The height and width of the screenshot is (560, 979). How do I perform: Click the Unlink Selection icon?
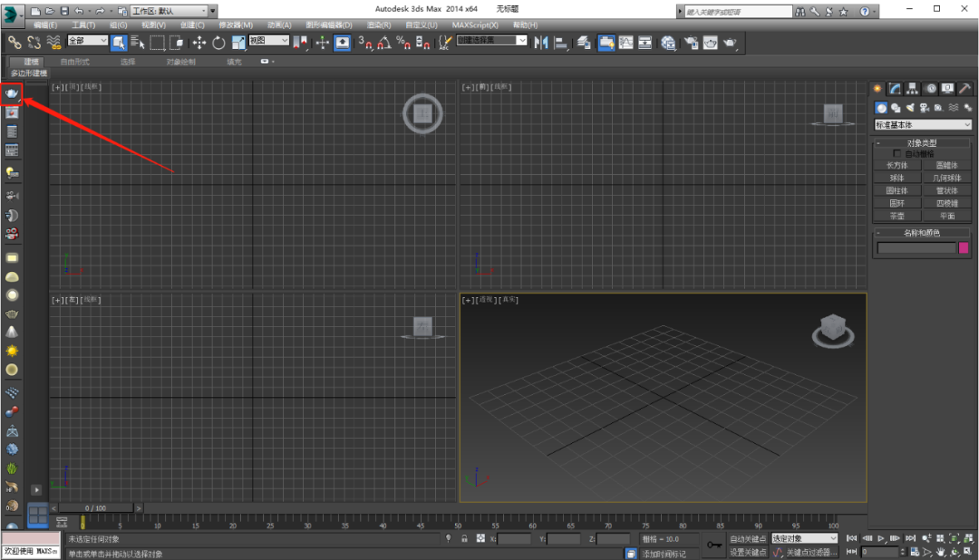coord(34,43)
